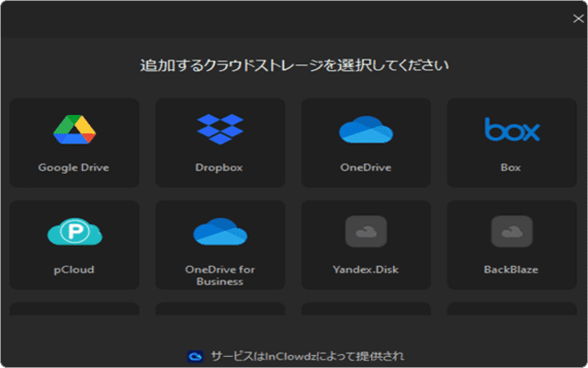Select the pCloud teal cloud icon
The height and width of the screenshot is (368, 588).
pos(74,232)
